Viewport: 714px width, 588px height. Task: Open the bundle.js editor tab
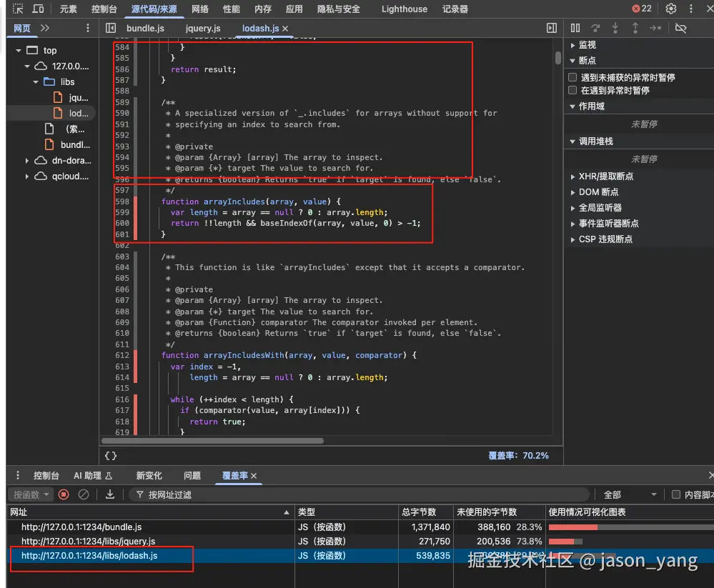point(145,28)
